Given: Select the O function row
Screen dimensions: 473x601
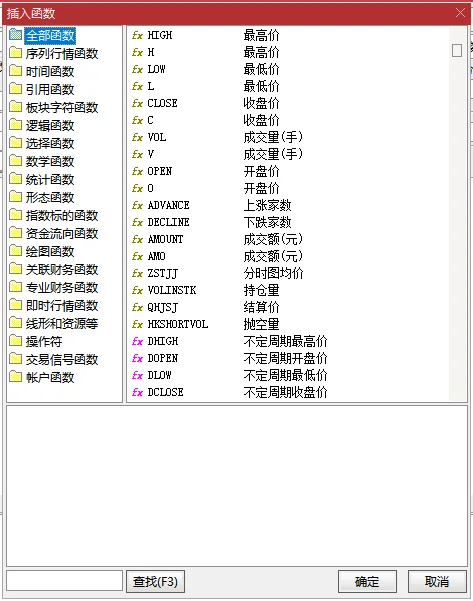Looking at the screenshot, I should point(289,188).
